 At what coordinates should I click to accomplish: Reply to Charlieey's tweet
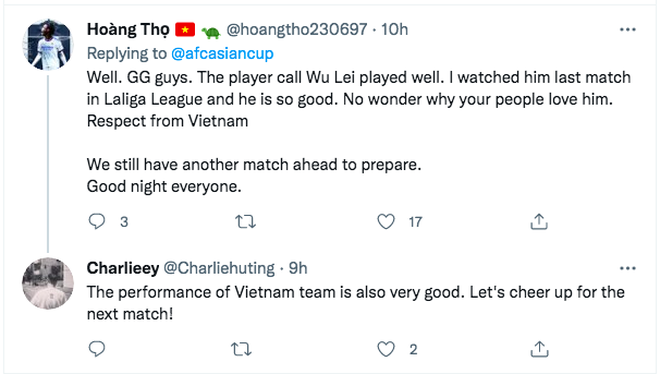(97, 349)
